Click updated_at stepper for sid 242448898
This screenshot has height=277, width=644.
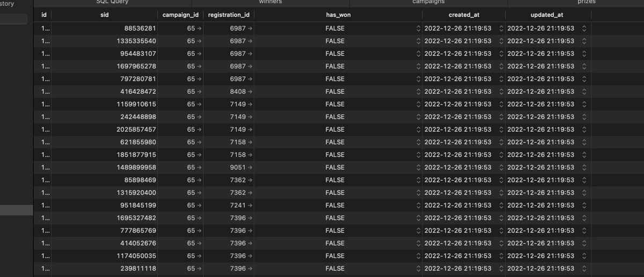(x=584, y=116)
